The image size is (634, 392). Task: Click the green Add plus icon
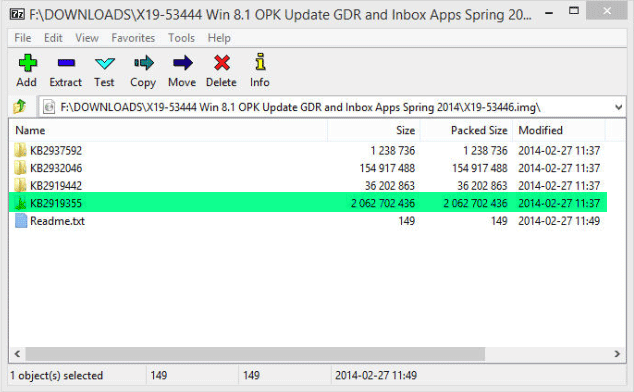27,63
